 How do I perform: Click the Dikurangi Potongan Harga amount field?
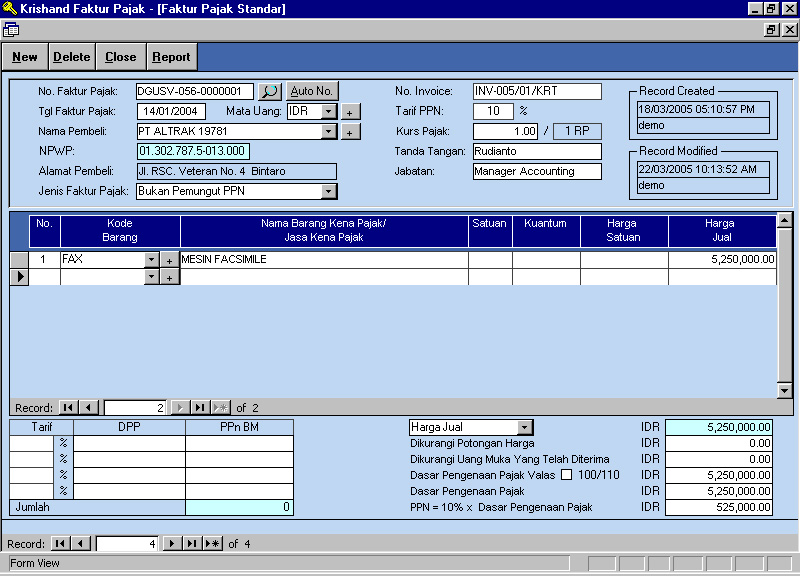coord(719,443)
